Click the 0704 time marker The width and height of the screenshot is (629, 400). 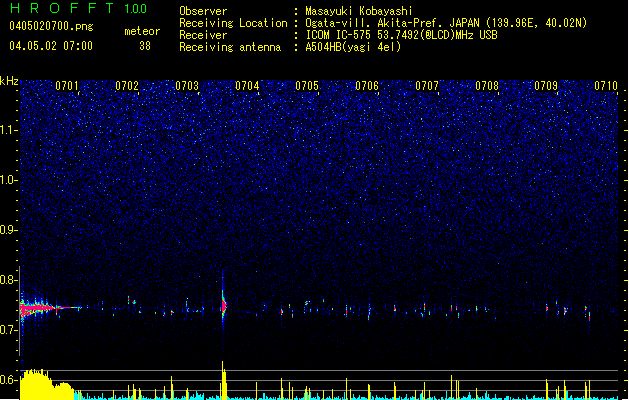click(x=247, y=86)
